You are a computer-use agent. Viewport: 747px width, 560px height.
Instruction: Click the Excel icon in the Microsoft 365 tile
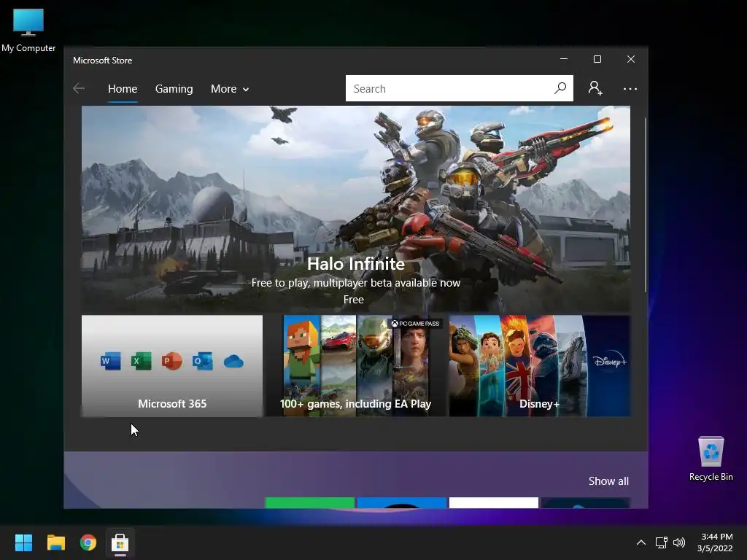point(142,361)
